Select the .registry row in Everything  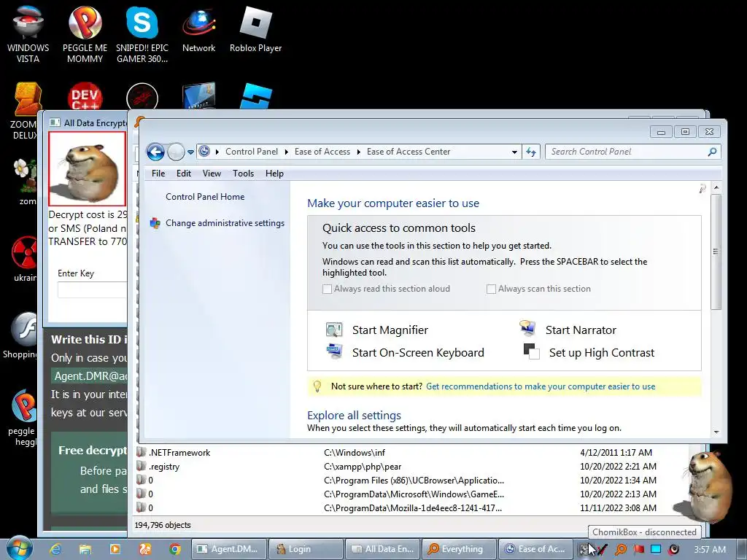click(411, 466)
